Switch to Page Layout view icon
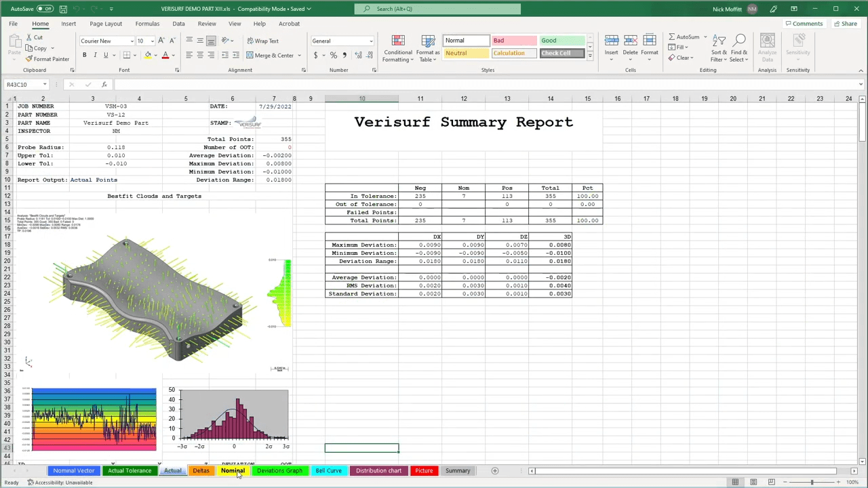The image size is (868, 488). coord(753,482)
